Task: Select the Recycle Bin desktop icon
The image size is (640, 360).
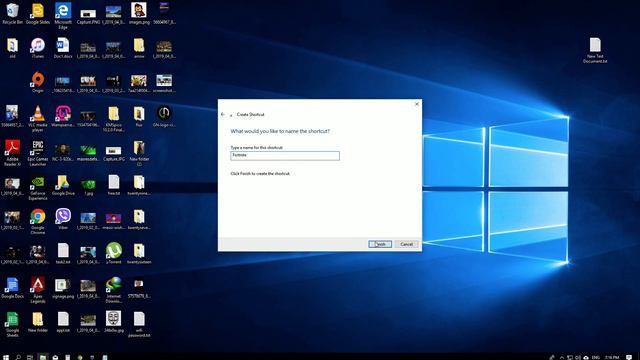Action: (12, 13)
